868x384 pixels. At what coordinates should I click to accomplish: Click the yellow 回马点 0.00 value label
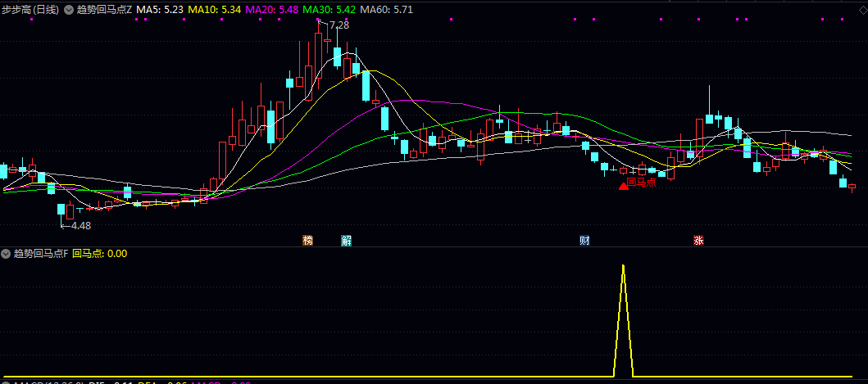[100, 254]
